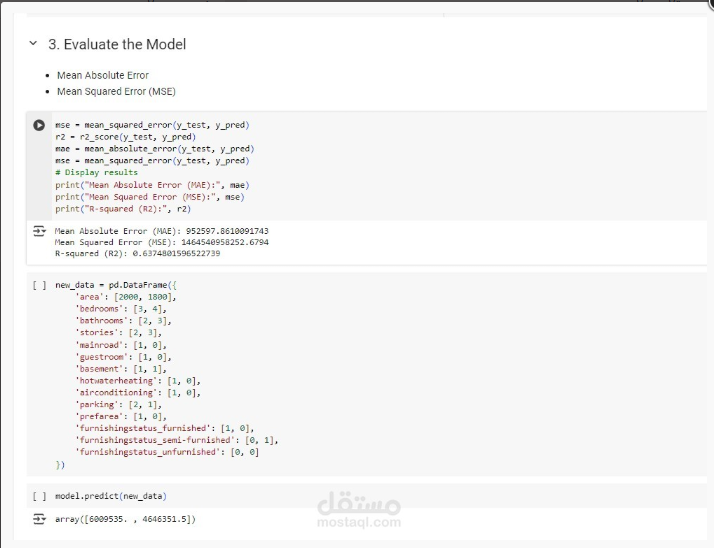Run the mean_squared_error evaluation cell

[x=39, y=125]
